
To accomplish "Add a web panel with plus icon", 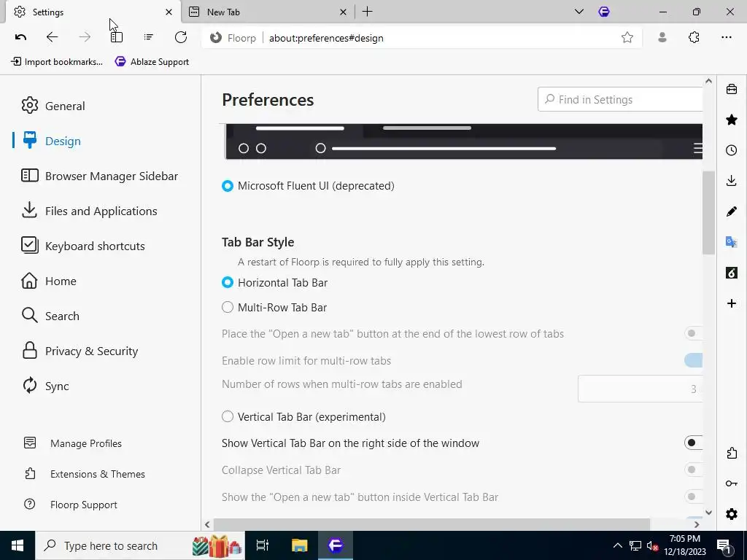I will pyautogui.click(x=732, y=303).
